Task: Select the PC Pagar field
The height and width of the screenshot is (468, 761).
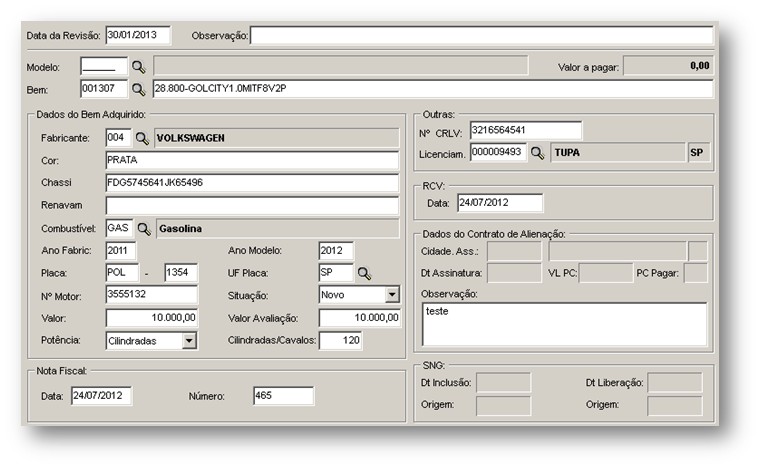Action: 695,273
